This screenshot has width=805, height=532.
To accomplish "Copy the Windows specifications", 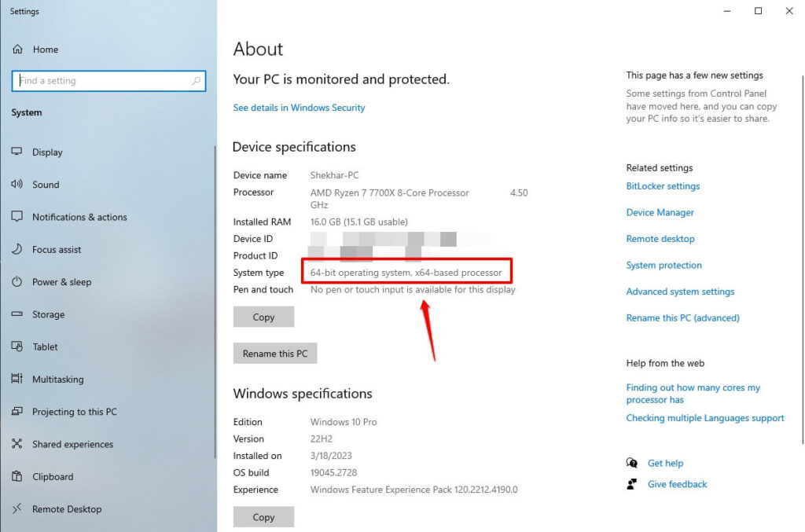I will click(263, 517).
